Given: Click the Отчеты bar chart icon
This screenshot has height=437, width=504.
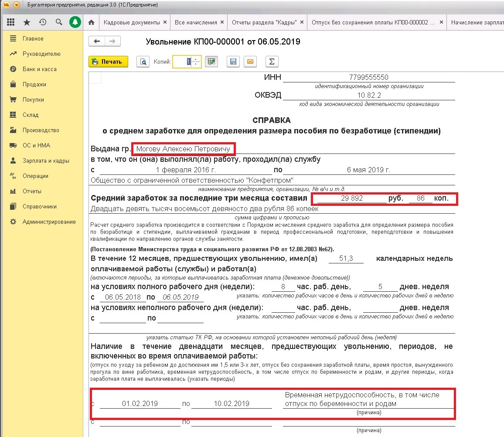Looking at the screenshot, I should [x=13, y=191].
